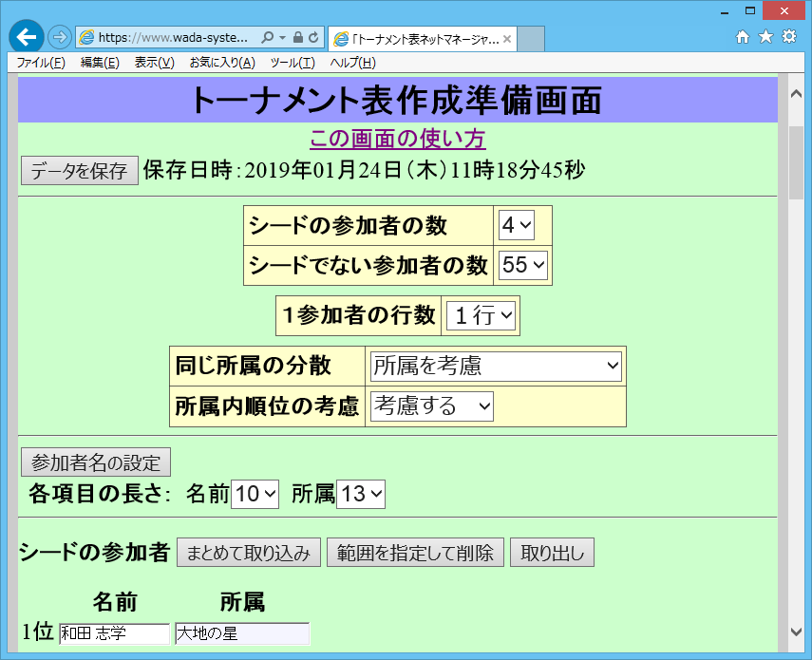Click the まとめて取り込み button
The height and width of the screenshot is (660, 812).
tap(249, 553)
